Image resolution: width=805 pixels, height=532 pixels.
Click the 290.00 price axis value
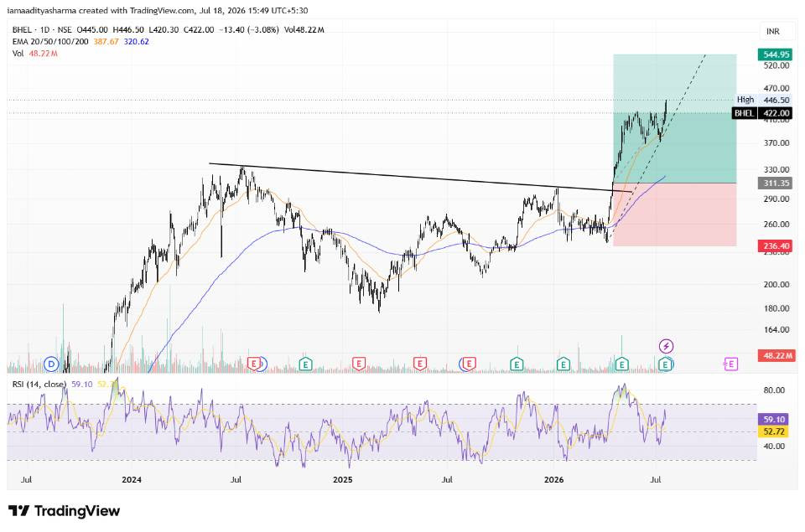[776, 199]
